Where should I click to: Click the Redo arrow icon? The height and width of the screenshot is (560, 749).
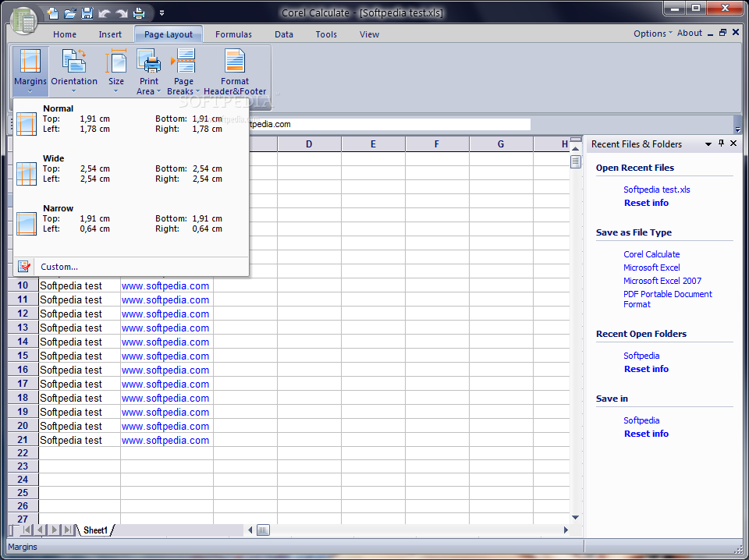click(122, 13)
